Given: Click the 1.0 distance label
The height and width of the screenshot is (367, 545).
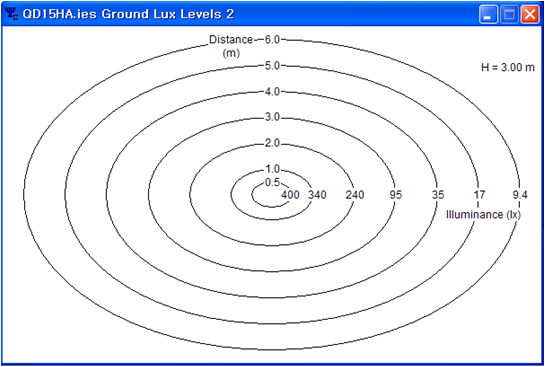Looking at the screenshot, I should coord(272,169).
